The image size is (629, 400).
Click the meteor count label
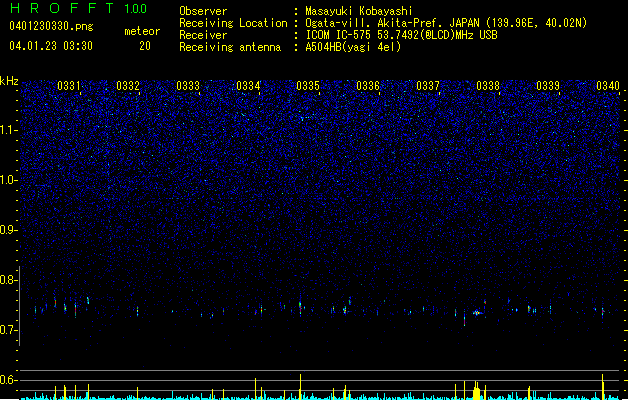pyautogui.click(x=142, y=31)
